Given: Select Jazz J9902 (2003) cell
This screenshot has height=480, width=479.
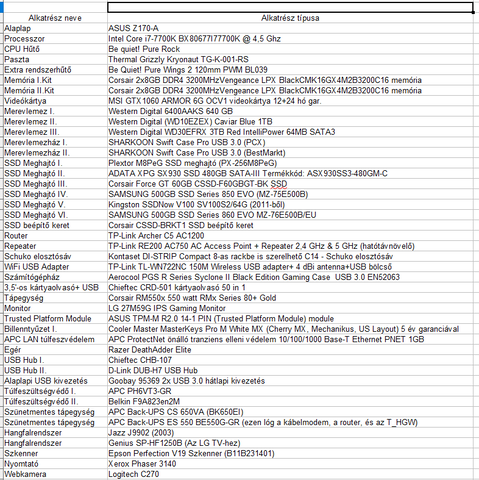Looking at the screenshot, I should pos(290,433).
